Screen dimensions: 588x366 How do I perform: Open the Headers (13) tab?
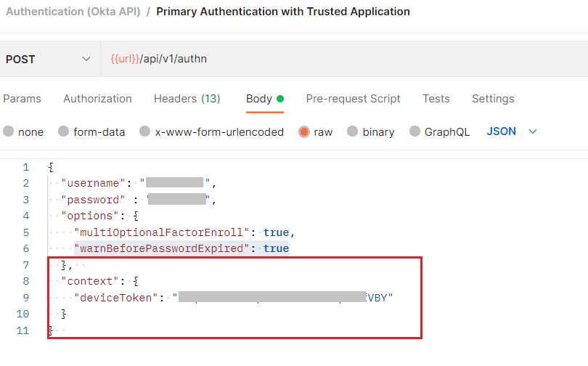coord(187,99)
